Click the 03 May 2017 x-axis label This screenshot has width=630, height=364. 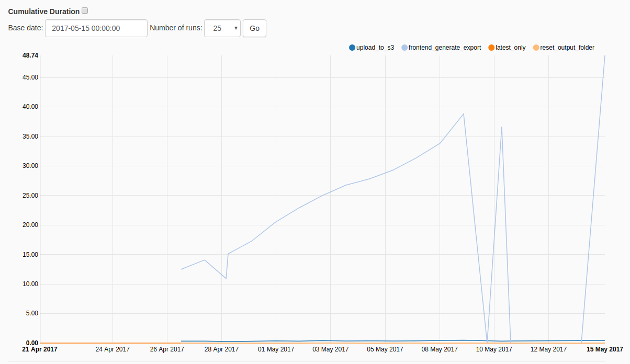331,349
